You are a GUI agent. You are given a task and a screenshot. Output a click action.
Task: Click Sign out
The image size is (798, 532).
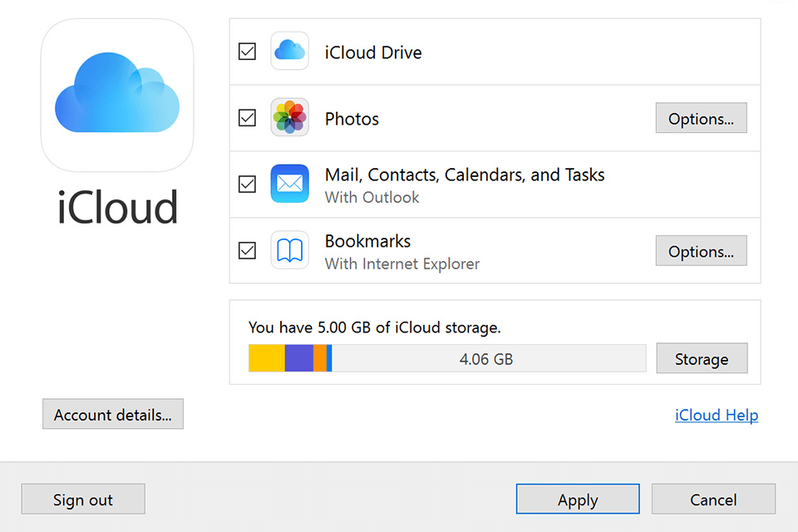pyautogui.click(x=83, y=500)
